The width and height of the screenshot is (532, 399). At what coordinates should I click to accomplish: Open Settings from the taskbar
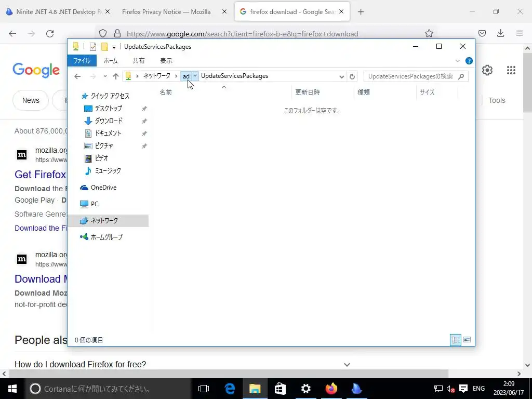(305, 389)
